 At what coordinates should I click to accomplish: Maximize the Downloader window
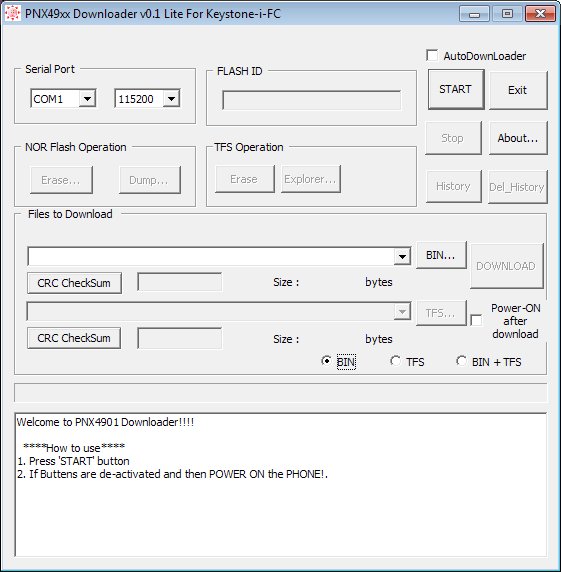pos(507,14)
